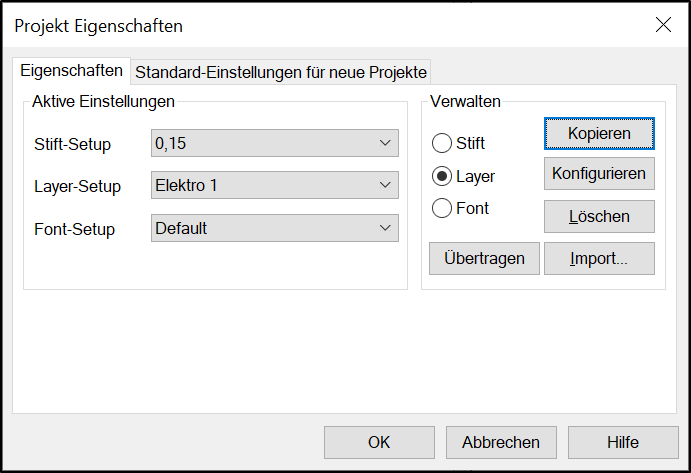
Task: Close the Projekt Eigenschaften dialog
Action: click(x=663, y=25)
